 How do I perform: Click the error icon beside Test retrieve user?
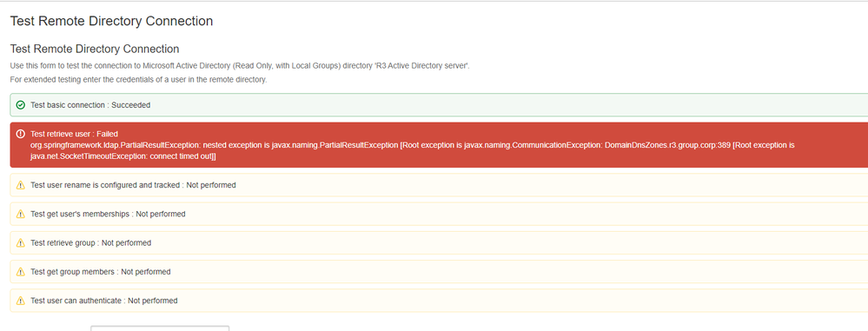[x=21, y=134]
